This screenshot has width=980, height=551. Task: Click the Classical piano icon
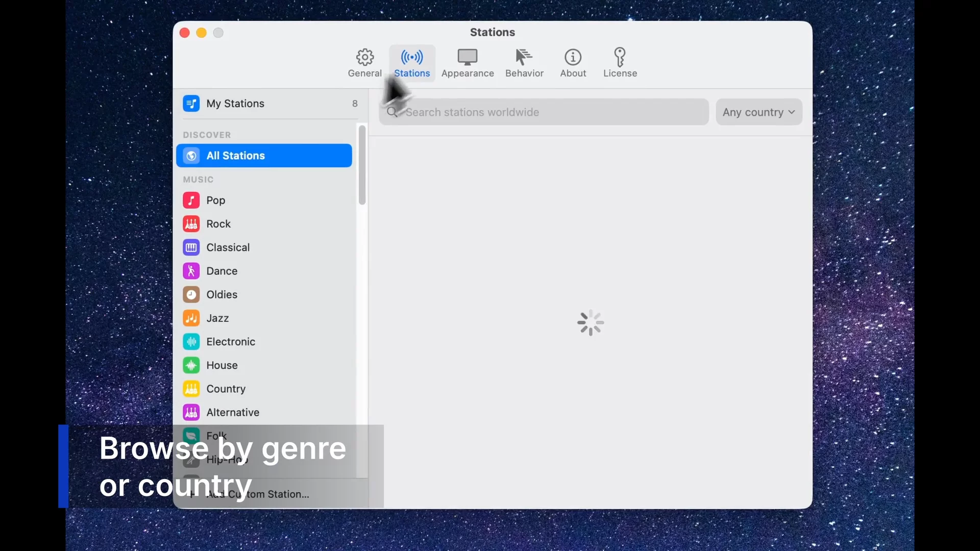[191, 247]
